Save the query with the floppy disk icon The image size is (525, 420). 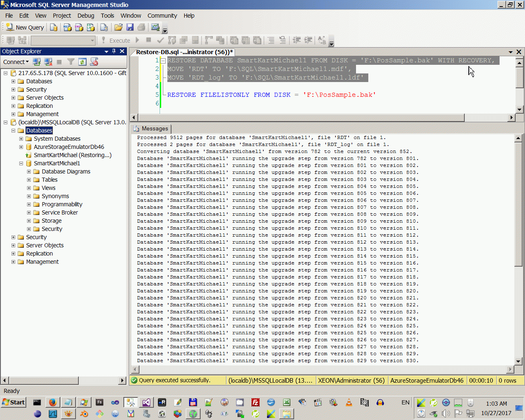(x=130, y=27)
